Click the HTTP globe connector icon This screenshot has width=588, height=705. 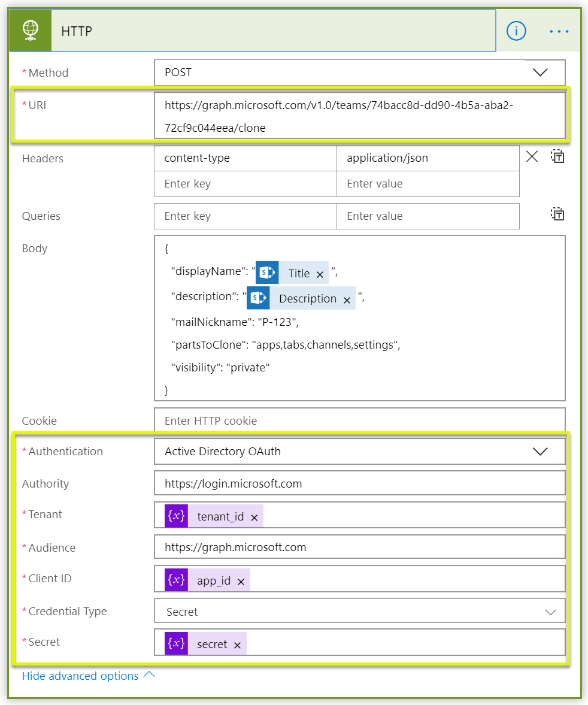(30, 31)
